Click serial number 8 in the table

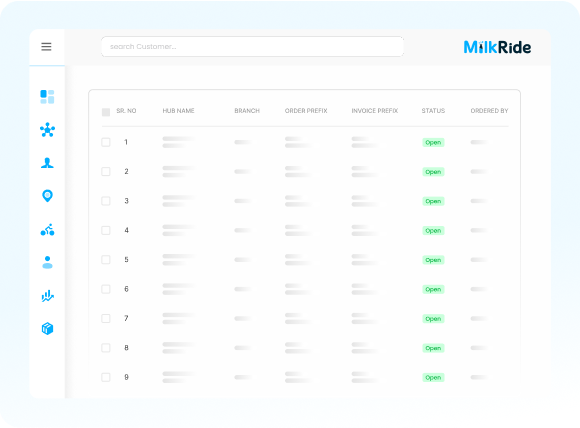coord(126,348)
